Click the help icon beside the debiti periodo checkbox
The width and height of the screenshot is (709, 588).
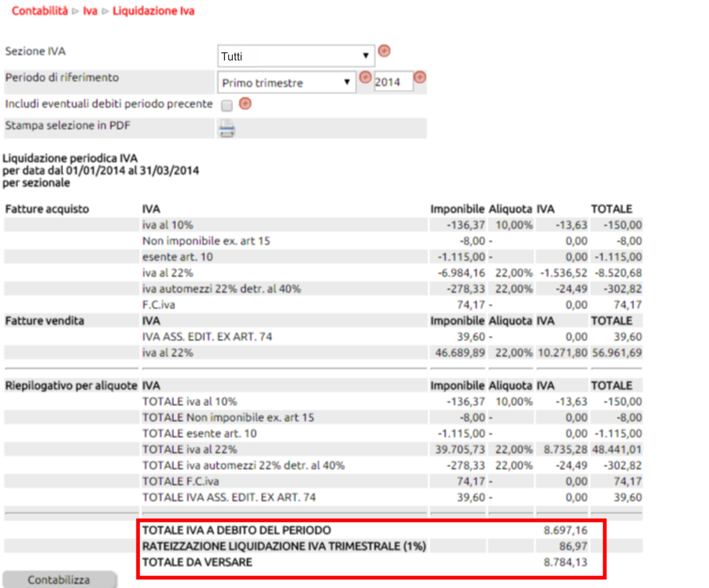[245, 103]
